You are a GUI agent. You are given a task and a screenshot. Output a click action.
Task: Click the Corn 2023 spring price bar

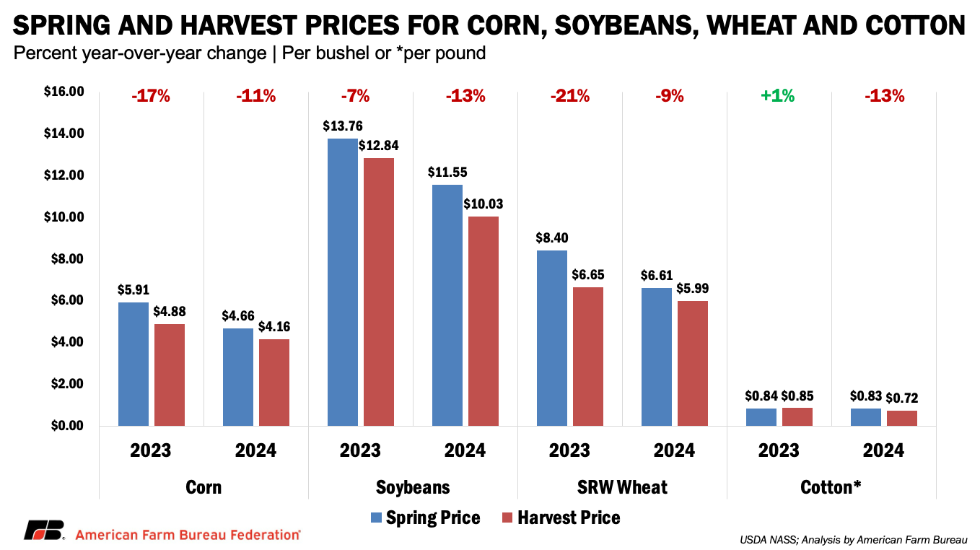coord(134,364)
